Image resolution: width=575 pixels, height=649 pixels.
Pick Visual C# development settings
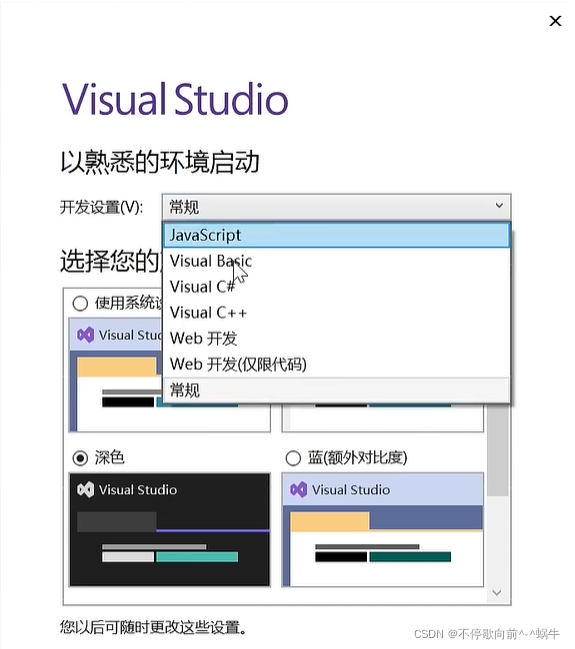336,287
